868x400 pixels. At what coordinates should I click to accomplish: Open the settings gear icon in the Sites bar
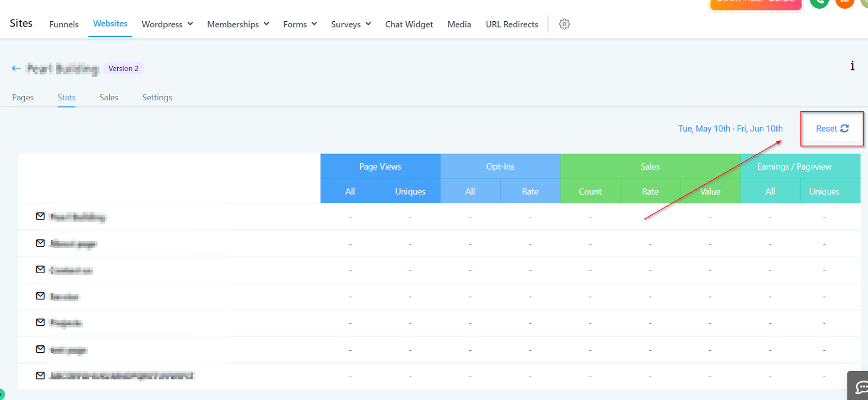564,24
